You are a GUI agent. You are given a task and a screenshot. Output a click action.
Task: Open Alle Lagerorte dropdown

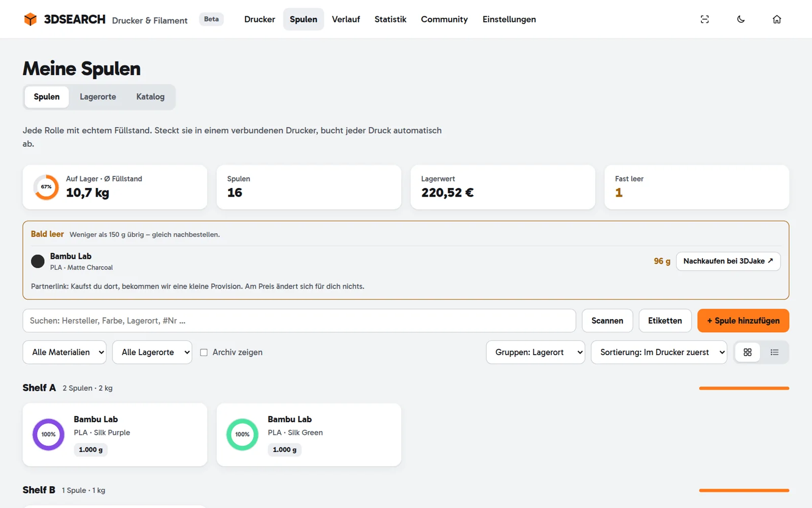click(152, 352)
